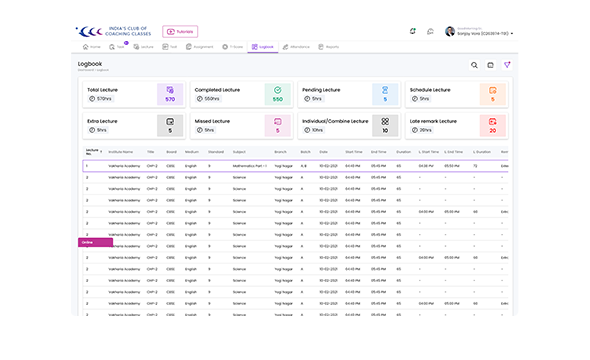
Task: Click the clock icon next to 550hrs
Action: (x=199, y=99)
